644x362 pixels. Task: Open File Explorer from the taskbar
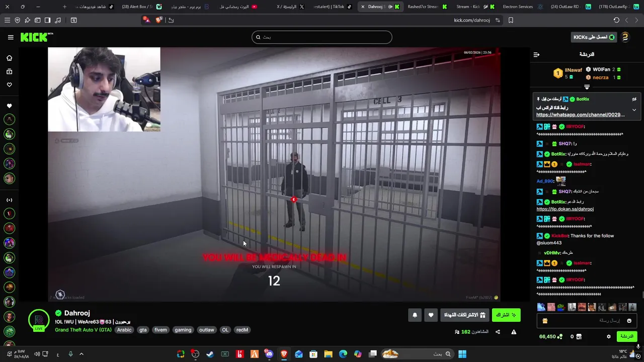tap(328, 354)
